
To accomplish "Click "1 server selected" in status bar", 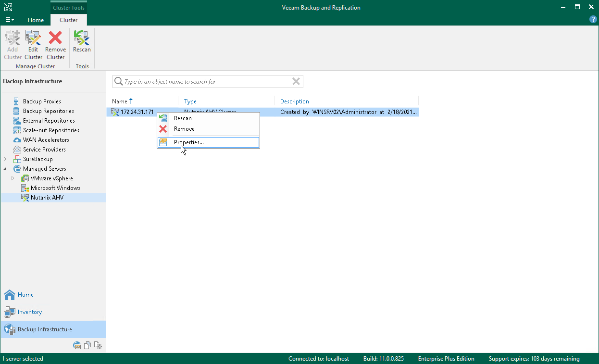I will coord(23,359).
